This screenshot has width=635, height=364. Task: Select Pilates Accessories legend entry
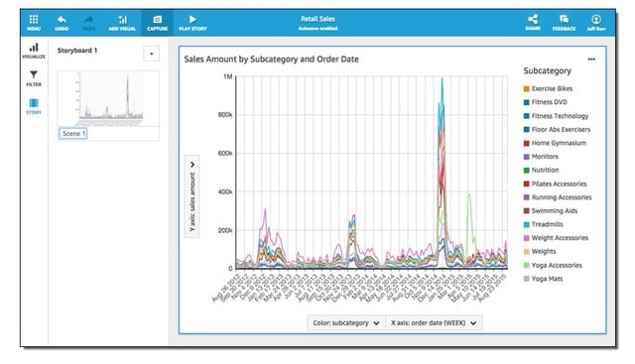[555, 183]
